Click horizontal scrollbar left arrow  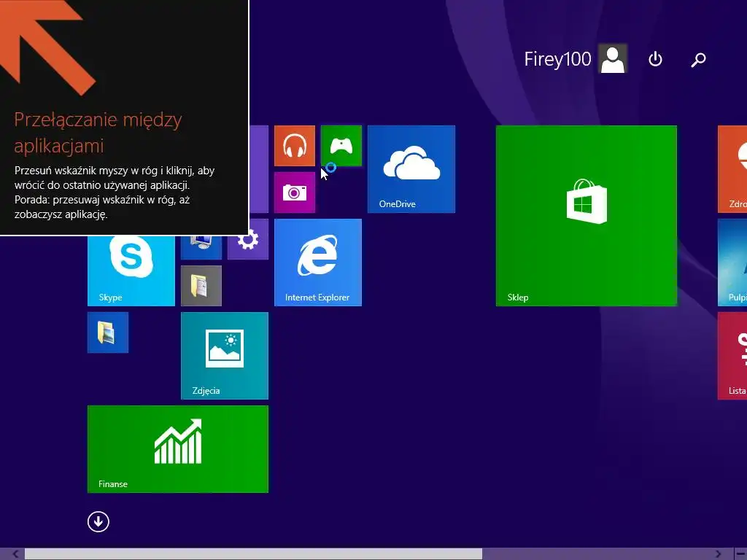tap(15, 554)
